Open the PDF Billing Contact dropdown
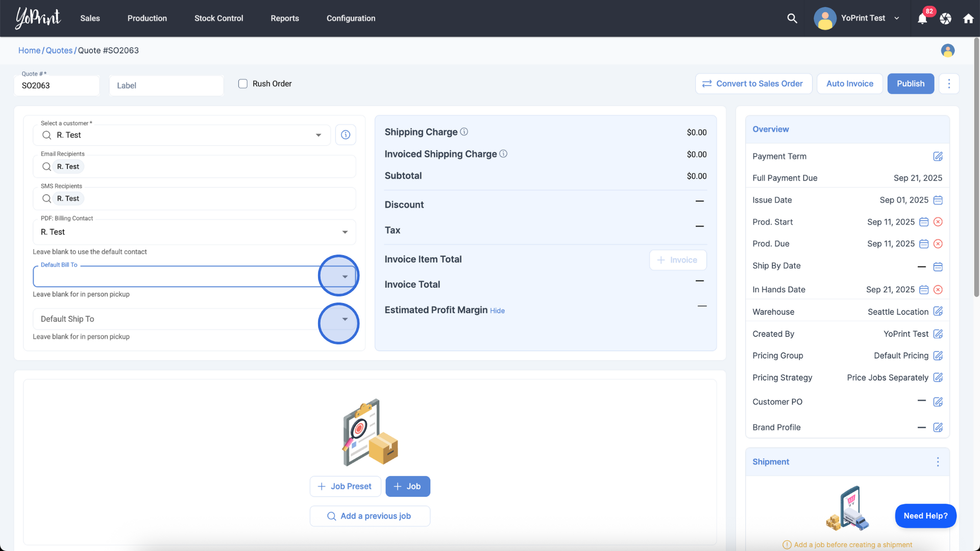This screenshot has width=980, height=551. [x=345, y=232]
